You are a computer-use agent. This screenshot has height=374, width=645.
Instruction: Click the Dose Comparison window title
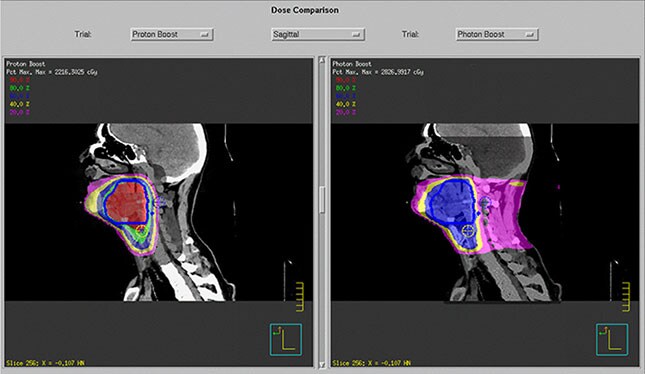305,10
